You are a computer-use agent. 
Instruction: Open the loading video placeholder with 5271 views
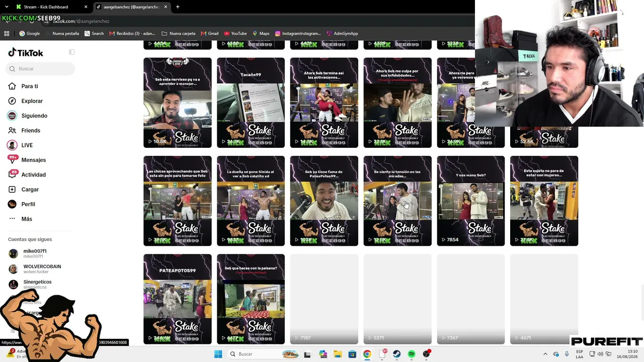click(397, 299)
